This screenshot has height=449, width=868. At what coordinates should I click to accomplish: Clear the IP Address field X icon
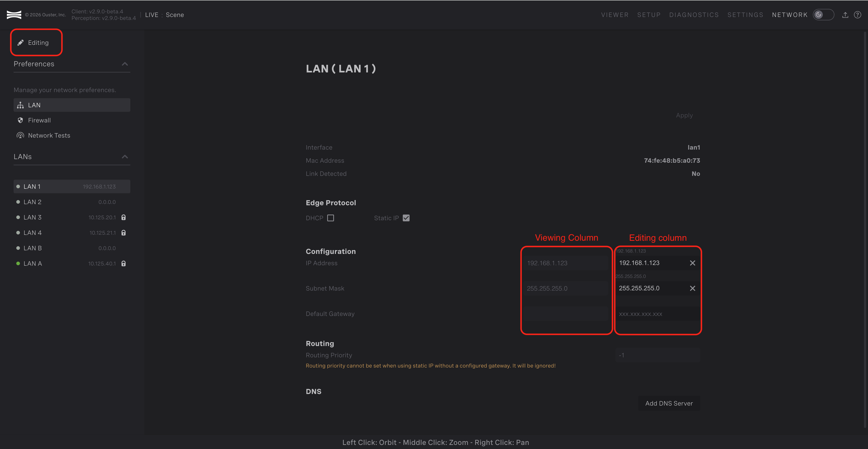pos(692,263)
